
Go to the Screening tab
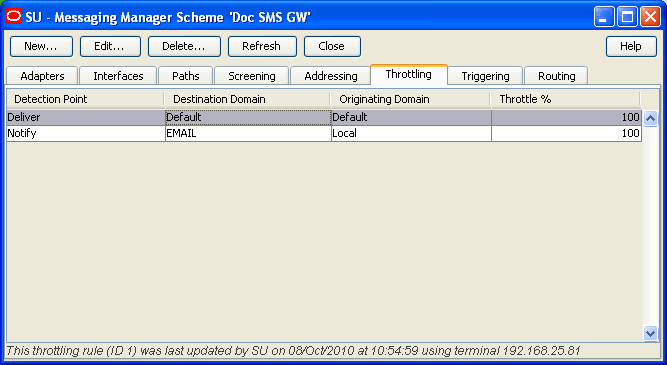(251, 76)
